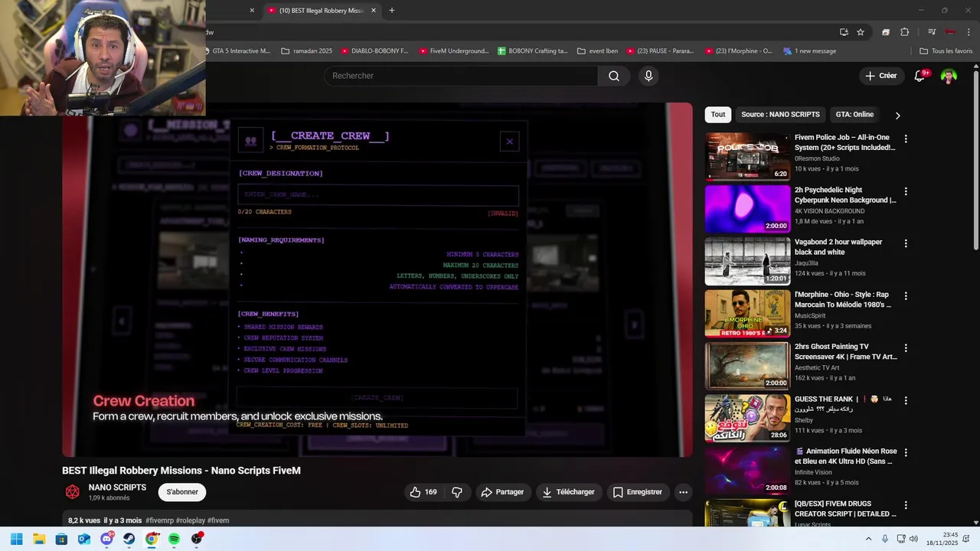The height and width of the screenshot is (551, 980).
Task: Open NANO SCRIPTS channel name link
Action: click(117, 487)
